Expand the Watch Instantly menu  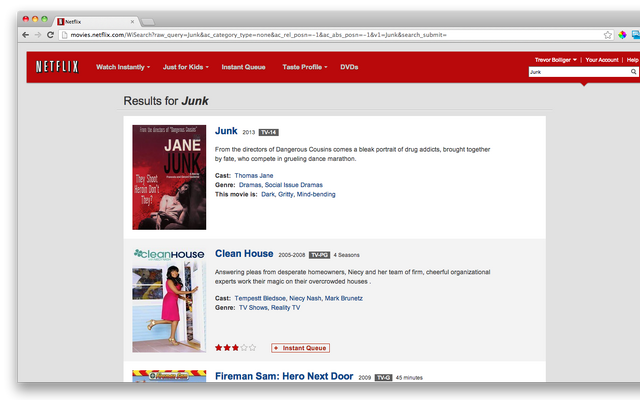pos(123,67)
